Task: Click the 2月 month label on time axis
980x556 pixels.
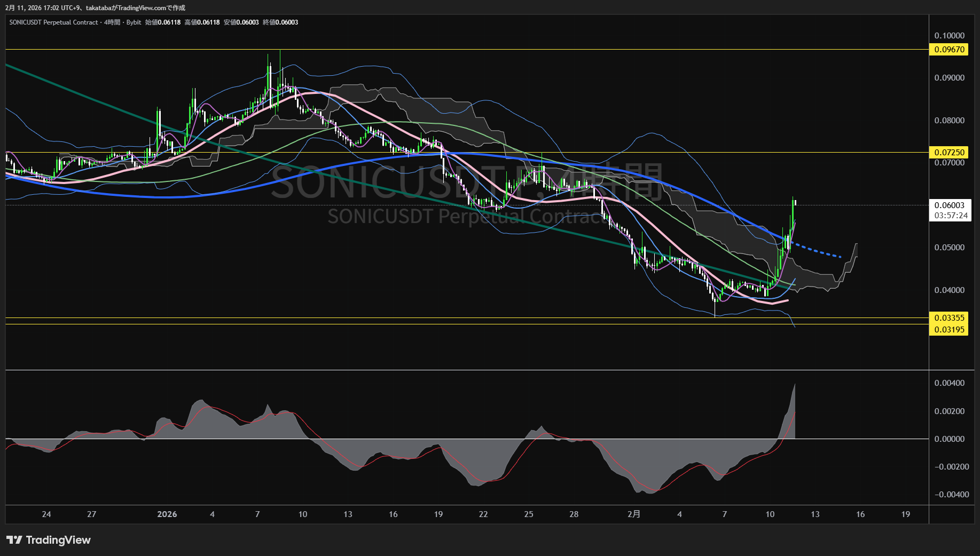Action: click(x=633, y=514)
